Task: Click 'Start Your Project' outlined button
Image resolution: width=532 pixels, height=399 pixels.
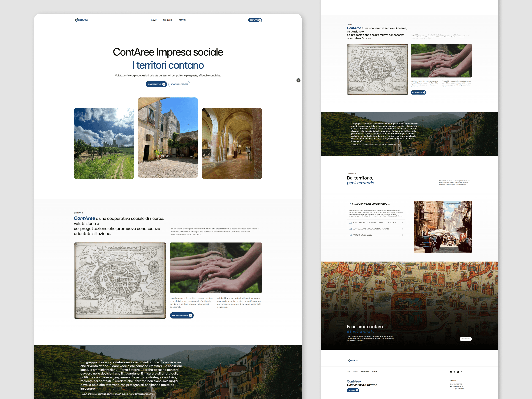Action: coord(179,84)
